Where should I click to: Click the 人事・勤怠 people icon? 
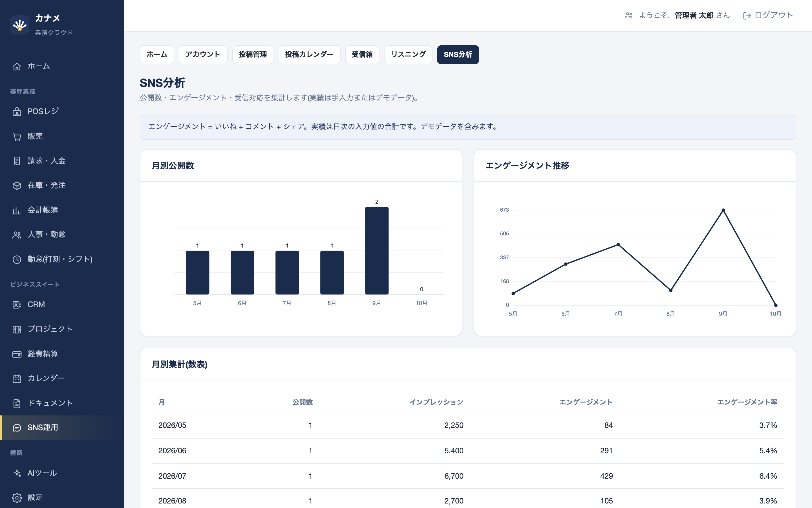[x=17, y=235]
